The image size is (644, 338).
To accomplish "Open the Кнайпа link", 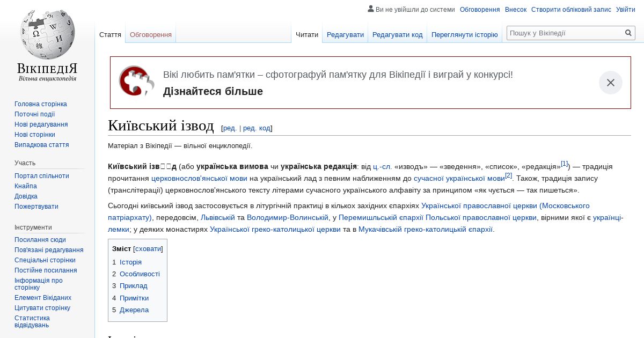I will point(26,186).
